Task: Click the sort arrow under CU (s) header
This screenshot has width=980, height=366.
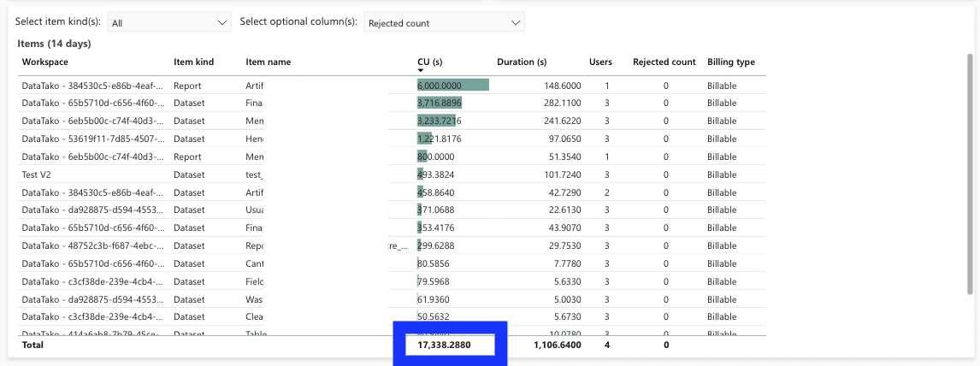Action: point(421,71)
